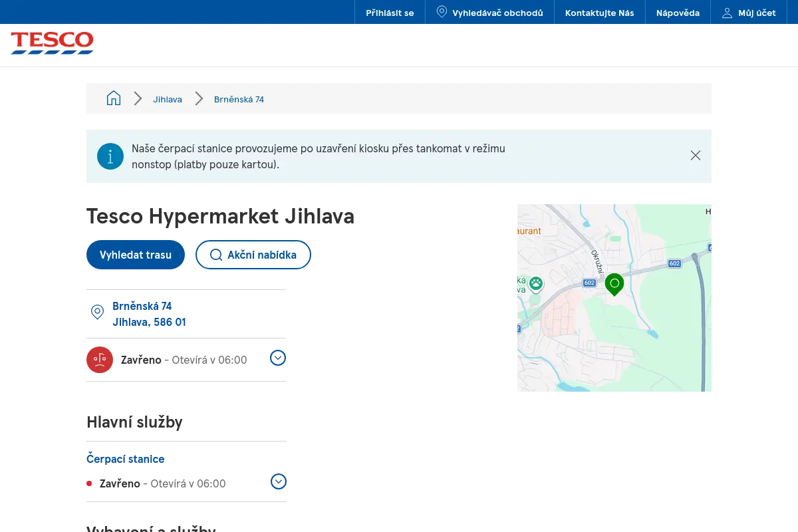Expand Čerpací stanice opening hours
The height and width of the screenshot is (532, 798).
[x=279, y=481]
